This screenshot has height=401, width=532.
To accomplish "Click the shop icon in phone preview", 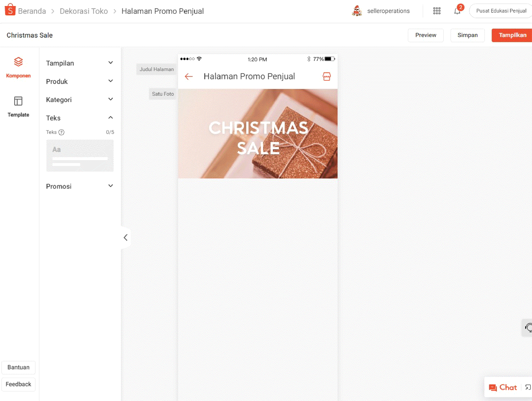I will [326, 77].
